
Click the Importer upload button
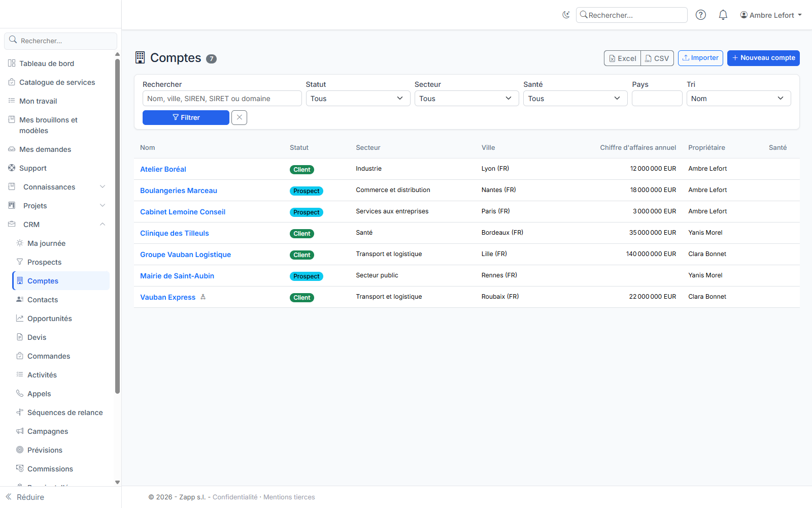click(700, 58)
